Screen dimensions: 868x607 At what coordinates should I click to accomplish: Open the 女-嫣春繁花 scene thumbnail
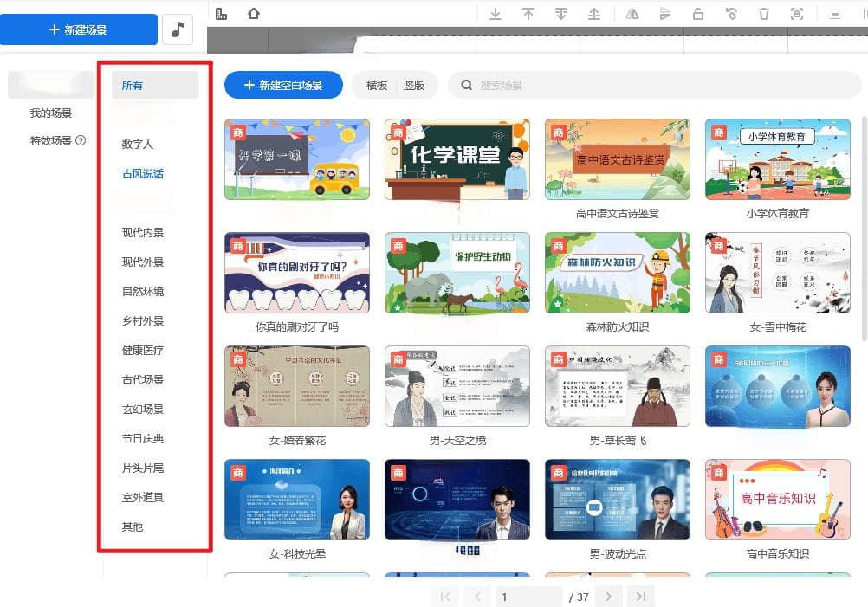click(297, 386)
